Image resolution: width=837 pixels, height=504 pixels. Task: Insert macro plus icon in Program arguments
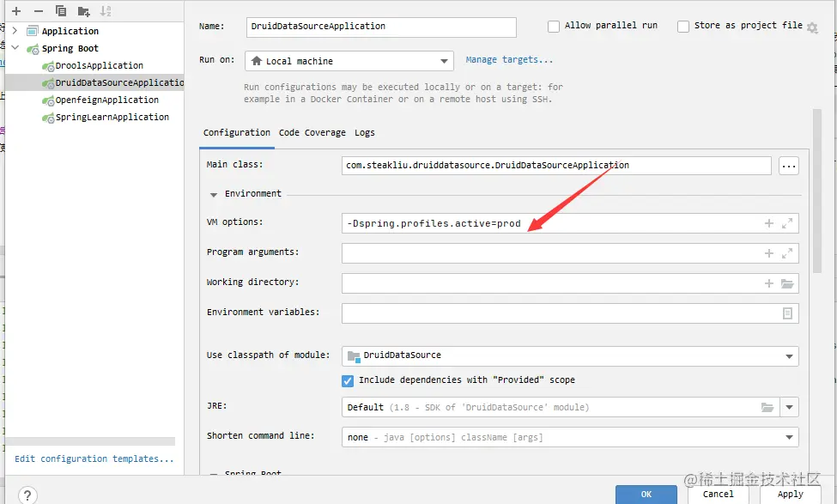tap(768, 253)
